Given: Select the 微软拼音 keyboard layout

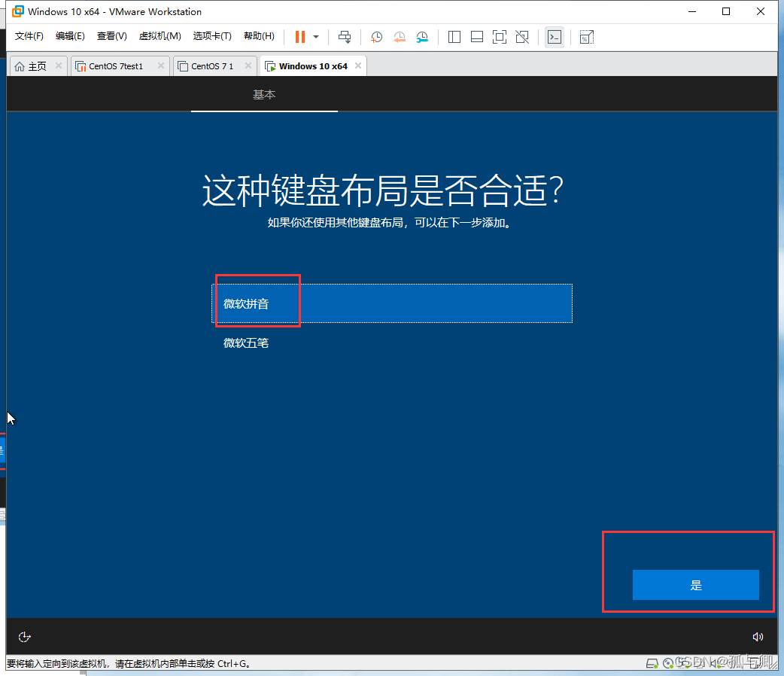Looking at the screenshot, I should [x=392, y=303].
